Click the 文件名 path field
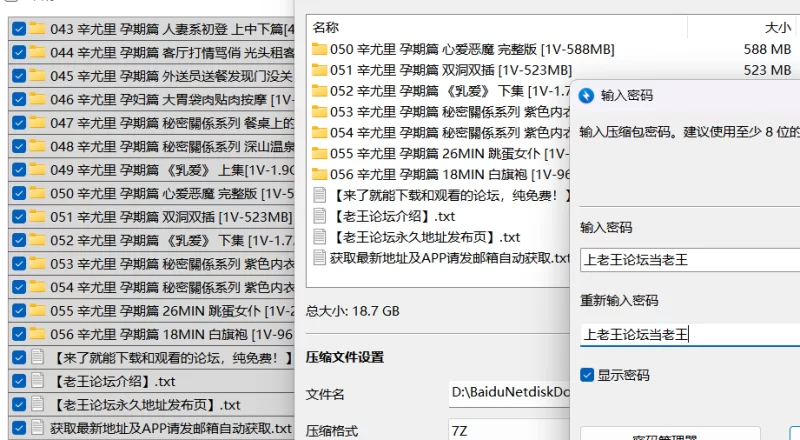800x440 pixels. point(509,393)
